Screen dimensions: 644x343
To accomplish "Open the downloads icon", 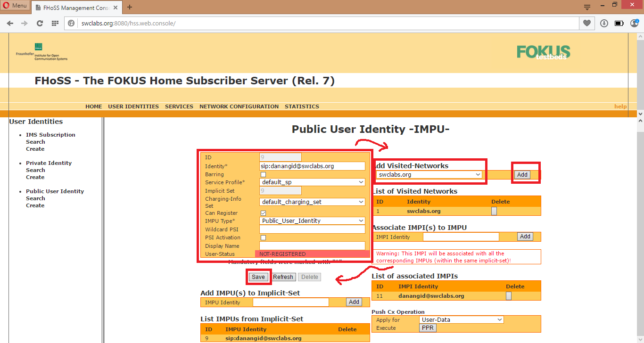I will click(x=604, y=23).
